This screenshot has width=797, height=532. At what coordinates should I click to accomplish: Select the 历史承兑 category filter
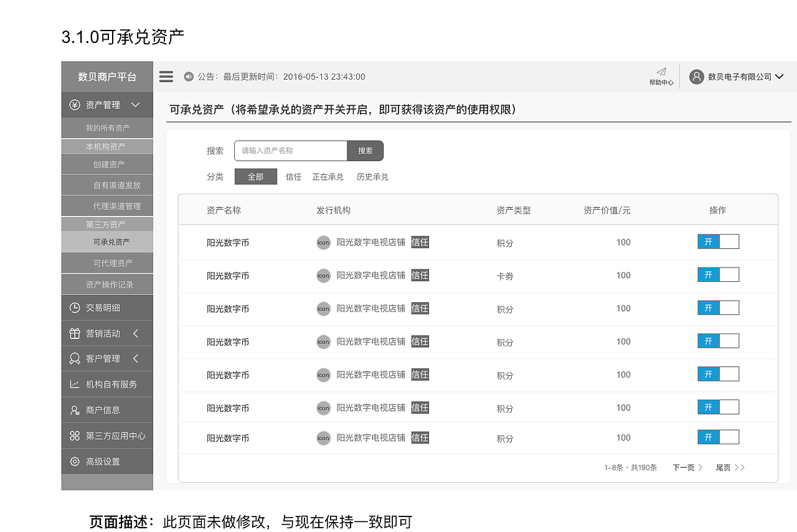372,177
